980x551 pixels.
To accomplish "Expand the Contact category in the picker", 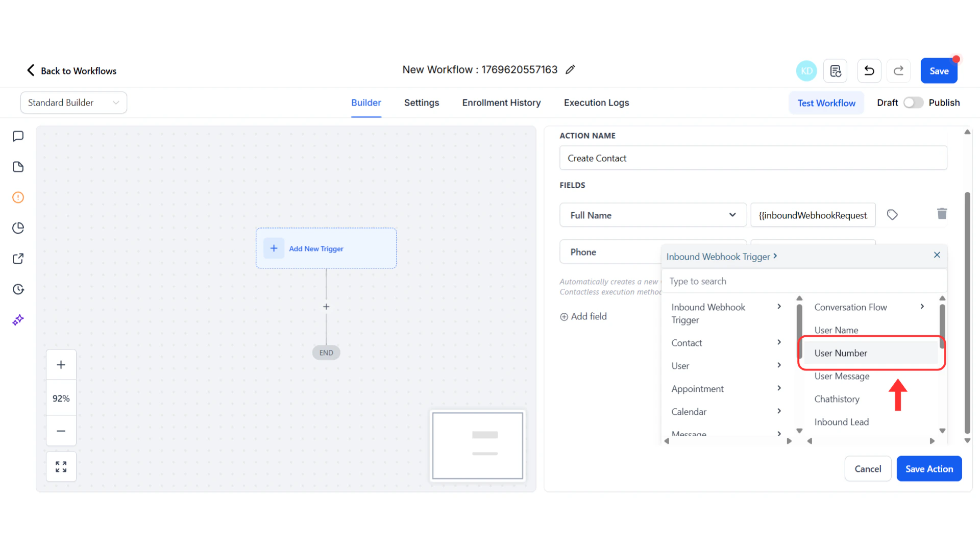I will click(x=725, y=342).
